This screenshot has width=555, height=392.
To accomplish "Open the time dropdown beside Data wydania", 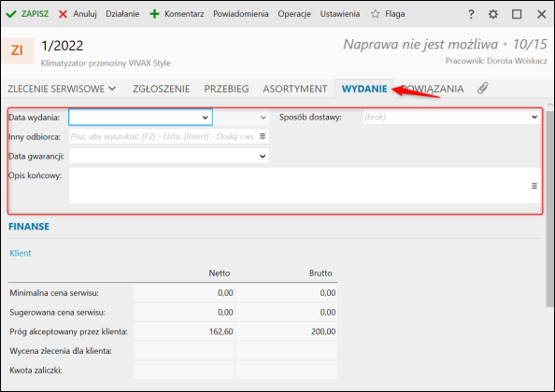I will pos(263,118).
